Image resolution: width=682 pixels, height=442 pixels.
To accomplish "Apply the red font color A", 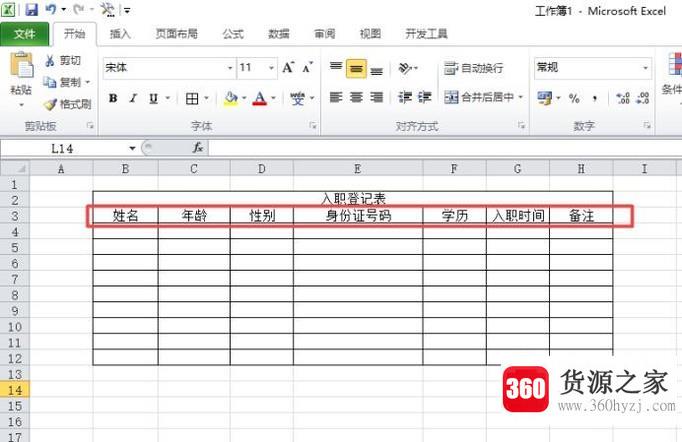I will 260,99.
